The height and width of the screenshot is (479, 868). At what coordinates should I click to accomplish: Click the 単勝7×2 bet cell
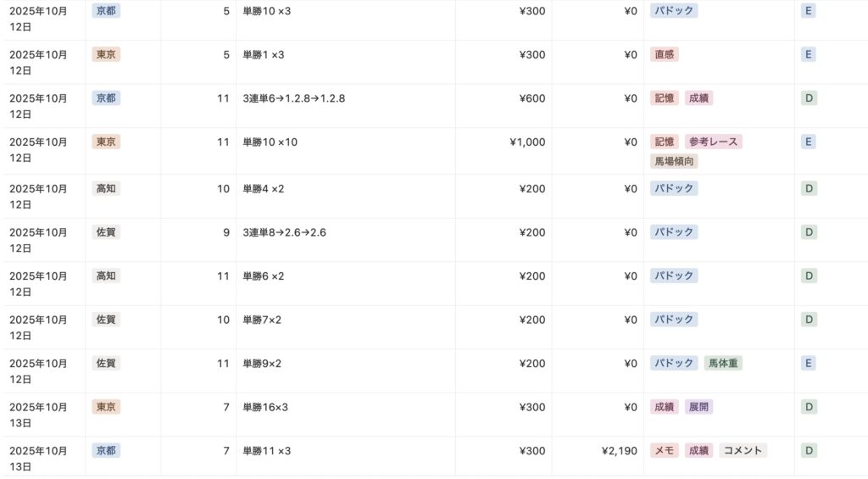[x=262, y=320]
